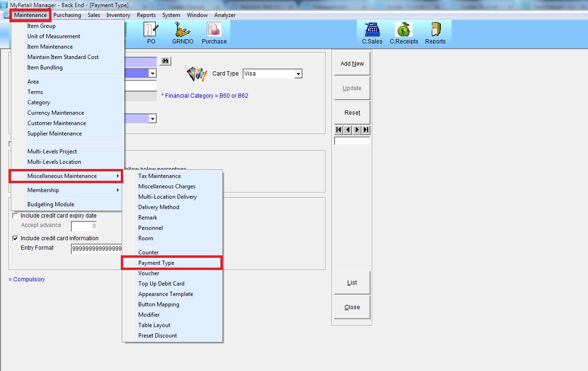Image resolution: width=588 pixels, height=371 pixels.
Task: Click the Reports folder icon
Action: [435, 31]
